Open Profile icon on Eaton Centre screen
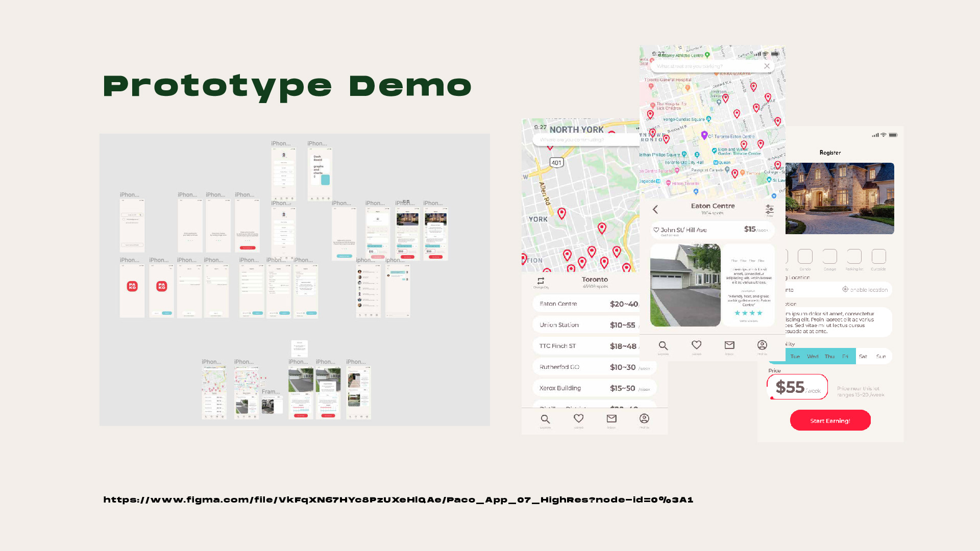 [762, 345]
